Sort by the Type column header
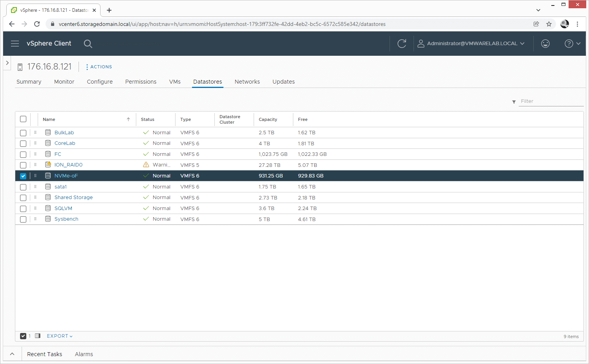 pyautogui.click(x=185, y=119)
